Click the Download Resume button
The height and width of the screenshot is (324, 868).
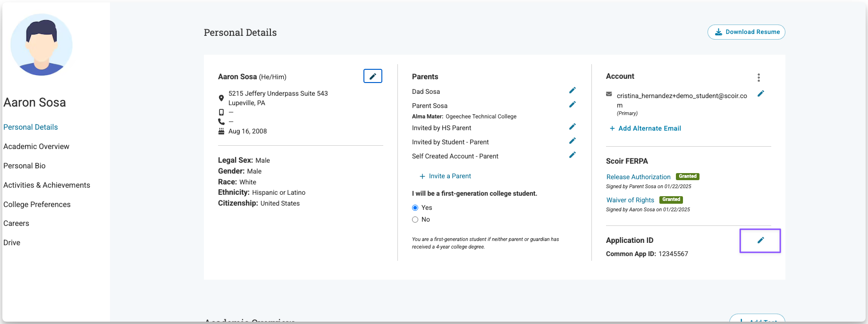point(746,32)
